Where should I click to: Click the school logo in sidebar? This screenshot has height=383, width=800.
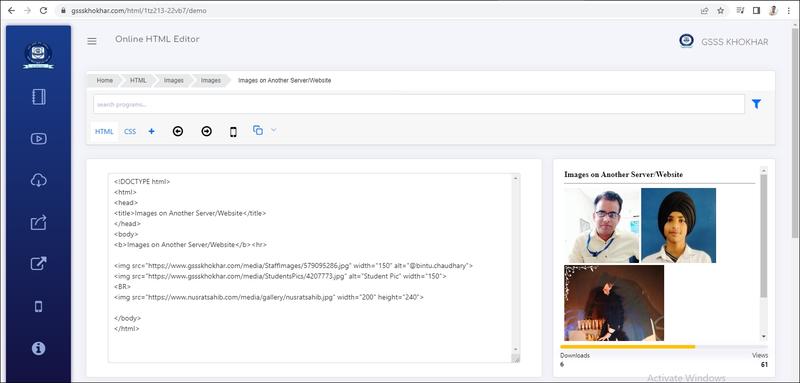click(38, 55)
